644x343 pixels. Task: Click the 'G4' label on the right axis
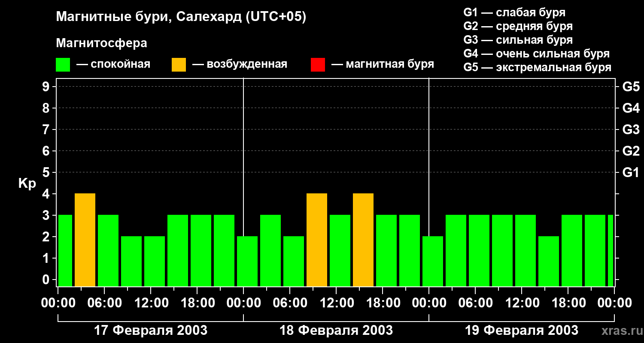pyautogui.click(x=631, y=108)
